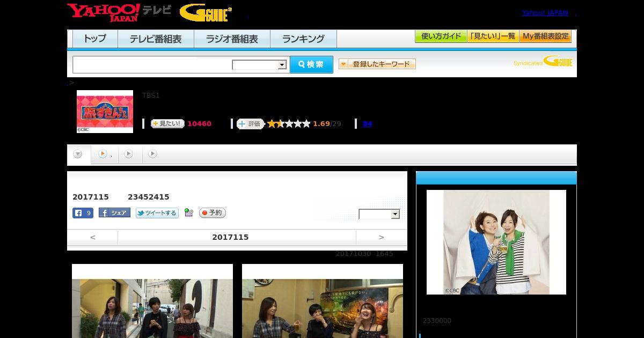Viewport: 644px width, 338px height.
Task: Click the 見たい! plus button
Action: click(x=167, y=123)
